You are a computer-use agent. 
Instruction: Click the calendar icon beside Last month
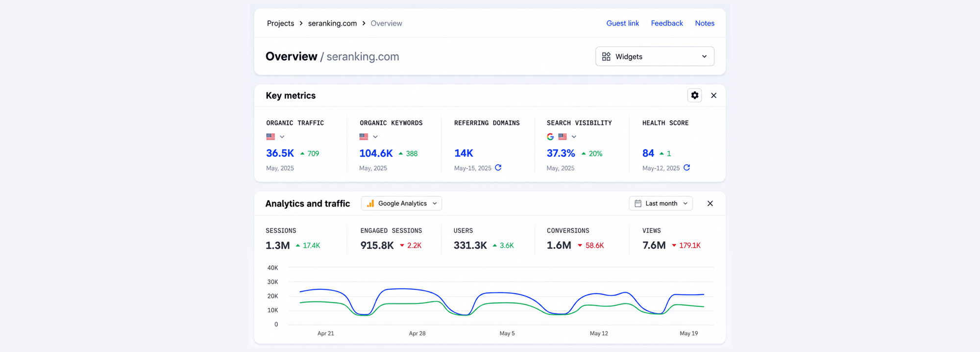click(638, 203)
